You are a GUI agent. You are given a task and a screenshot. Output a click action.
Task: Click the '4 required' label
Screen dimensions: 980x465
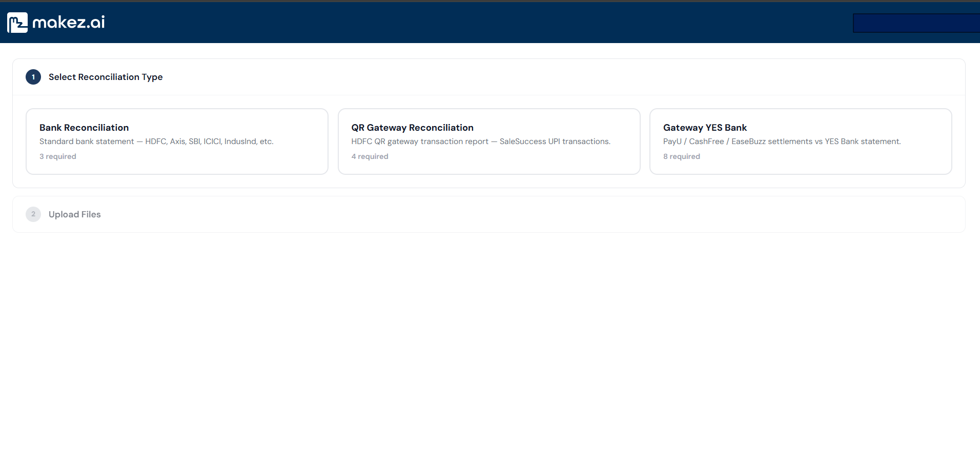click(370, 156)
